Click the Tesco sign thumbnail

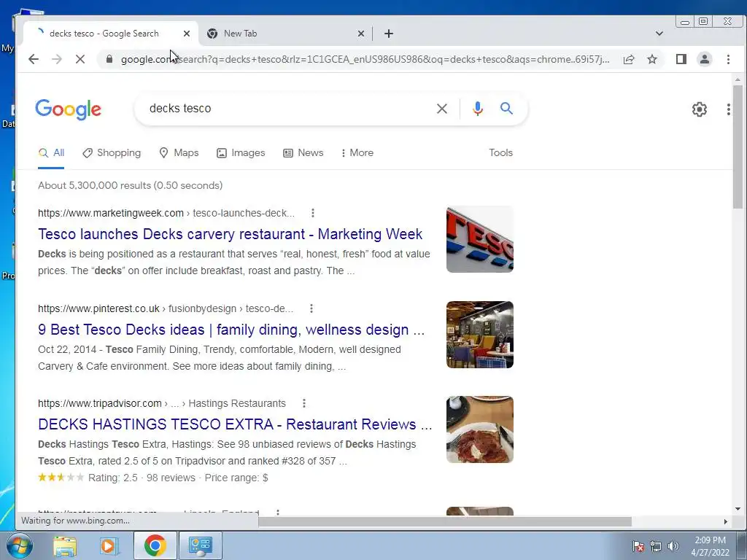click(480, 239)
